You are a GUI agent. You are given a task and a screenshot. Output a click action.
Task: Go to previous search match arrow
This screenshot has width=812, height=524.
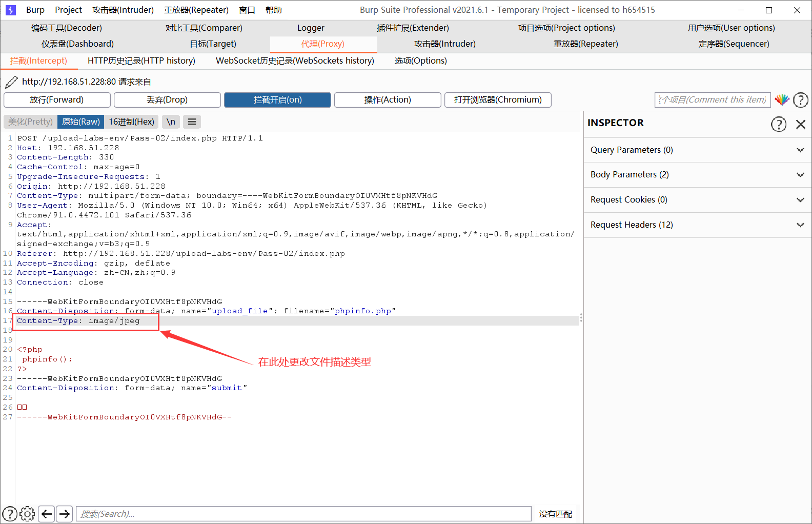click(47, 514)
